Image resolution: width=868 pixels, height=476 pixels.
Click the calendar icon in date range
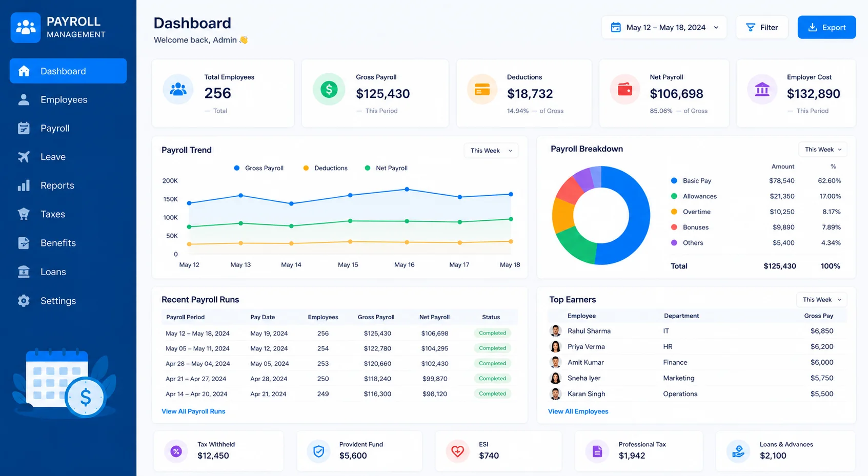click(x=616, y=28)
